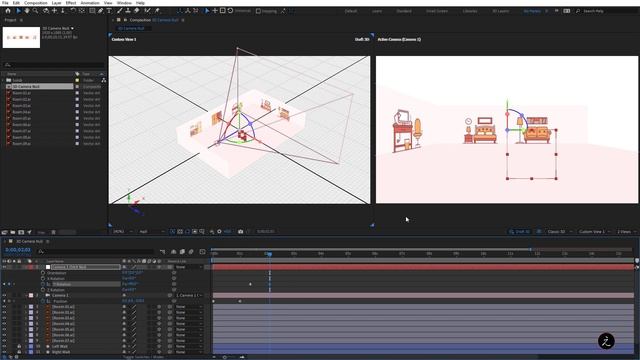Hide the Room 04.ai layer eye
The width and height of the screenshot is (640, 360).
point(4,324)
